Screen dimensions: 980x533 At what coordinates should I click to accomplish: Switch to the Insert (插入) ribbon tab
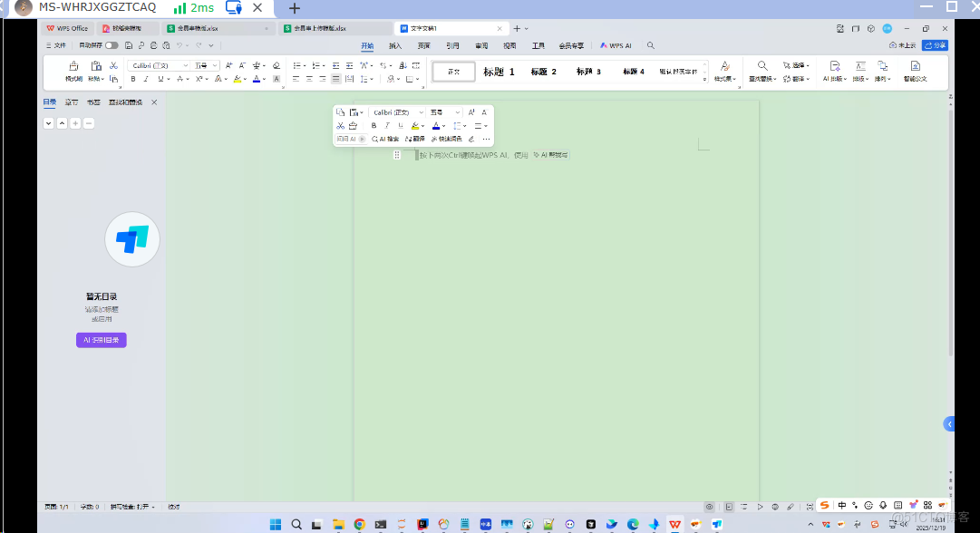click(395, 44)
